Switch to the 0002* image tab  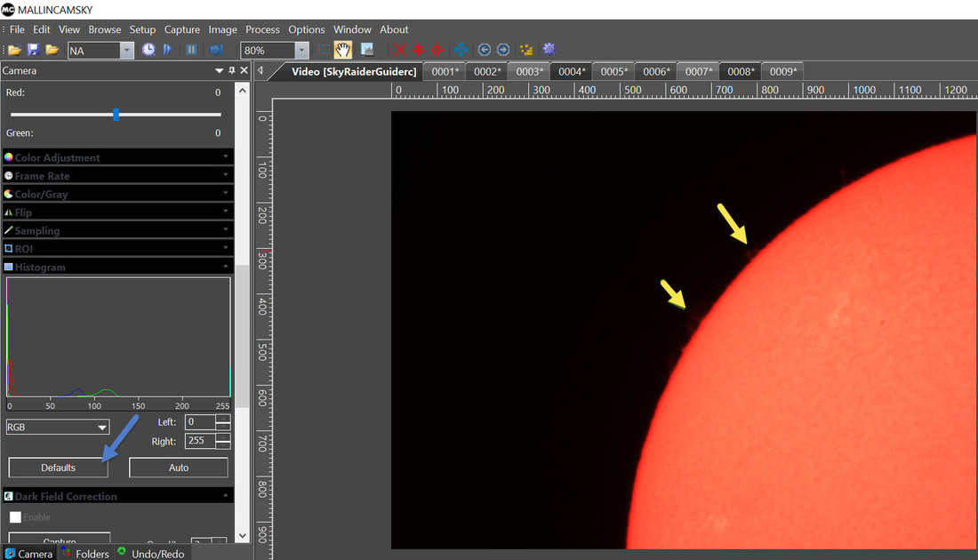pos(487,72)
